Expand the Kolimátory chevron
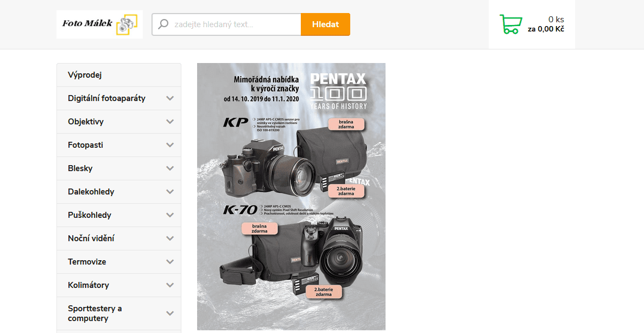The height and width of the screenshot is (333, 644). point(170,285)
